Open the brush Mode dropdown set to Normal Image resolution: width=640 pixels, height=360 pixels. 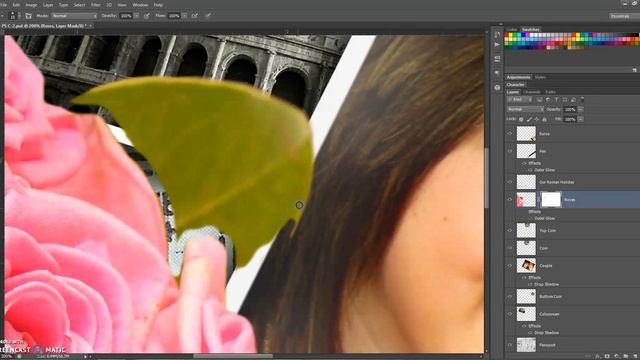74,16
